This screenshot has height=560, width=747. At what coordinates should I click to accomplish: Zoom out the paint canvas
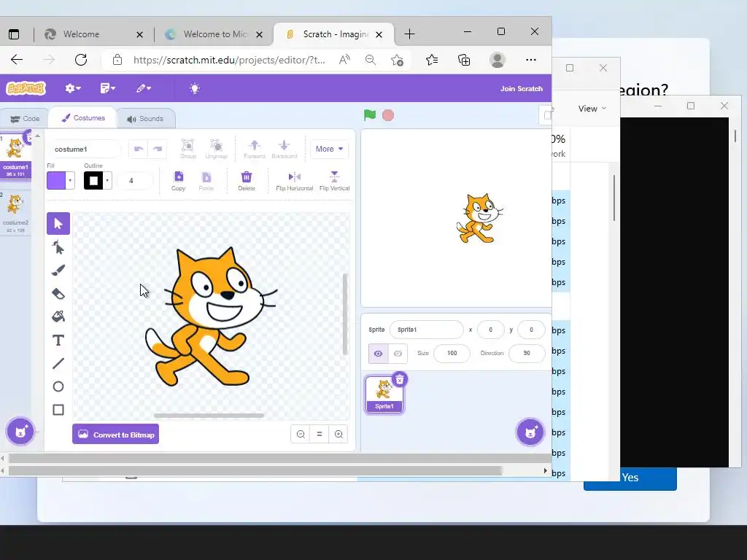pos(301,435)
